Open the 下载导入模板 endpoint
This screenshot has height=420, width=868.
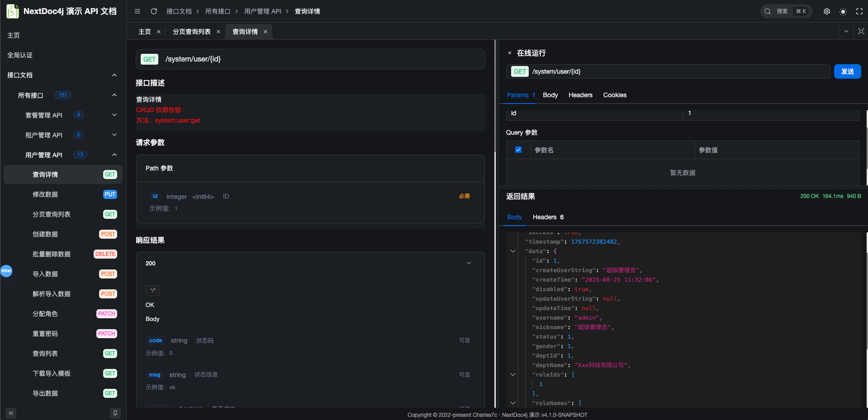pyautogui.click(x=63, y=373)
